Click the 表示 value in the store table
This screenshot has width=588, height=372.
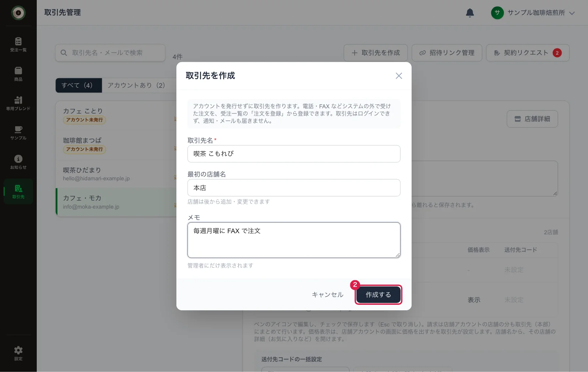[x=474, y=300]
